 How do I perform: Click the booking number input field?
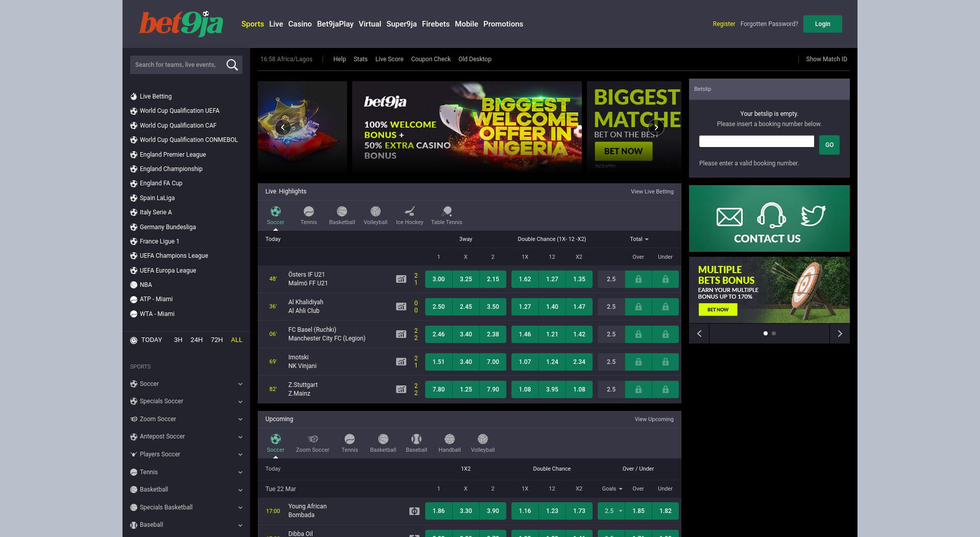pyautogui.click(x=756, y=141)
